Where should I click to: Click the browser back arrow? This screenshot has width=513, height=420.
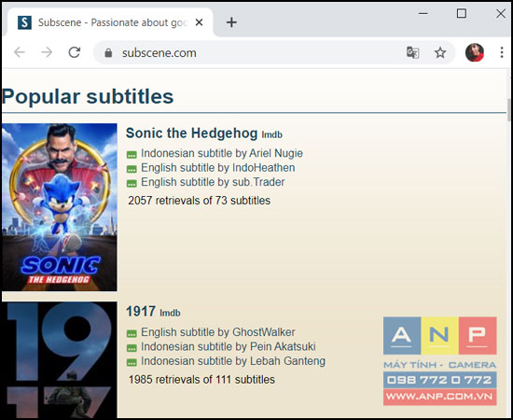pyautogui.click(x=20, y=52)
